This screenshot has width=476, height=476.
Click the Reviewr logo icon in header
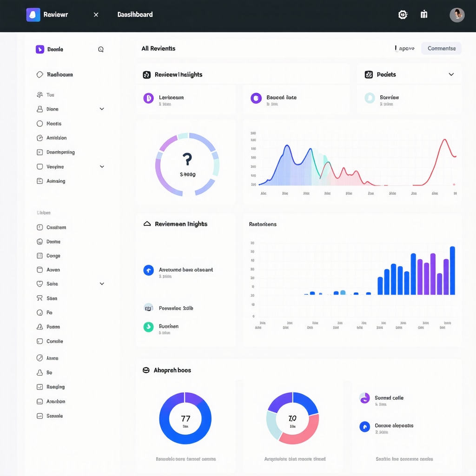[x=33, y=14]
